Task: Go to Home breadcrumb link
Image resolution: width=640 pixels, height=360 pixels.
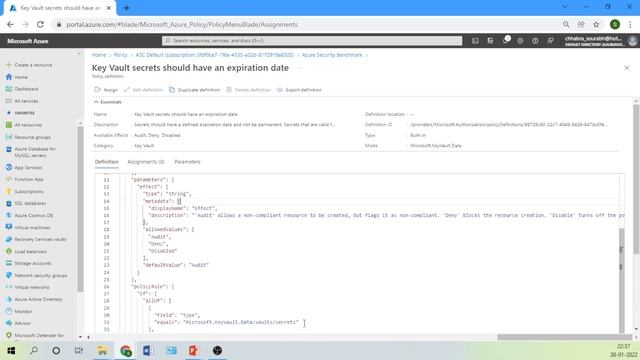Action: point(99,55)
